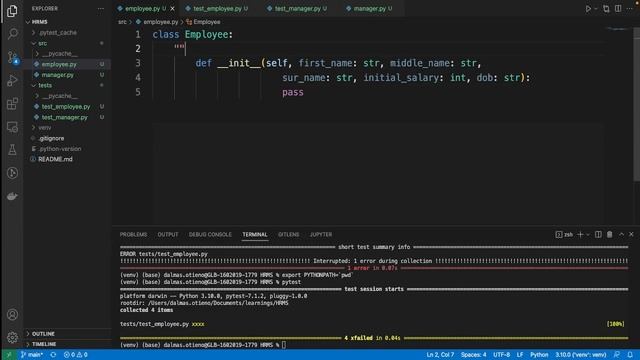Open the Search view icon
This screenshot has width=640, height=360.
[x=12, y=33]
